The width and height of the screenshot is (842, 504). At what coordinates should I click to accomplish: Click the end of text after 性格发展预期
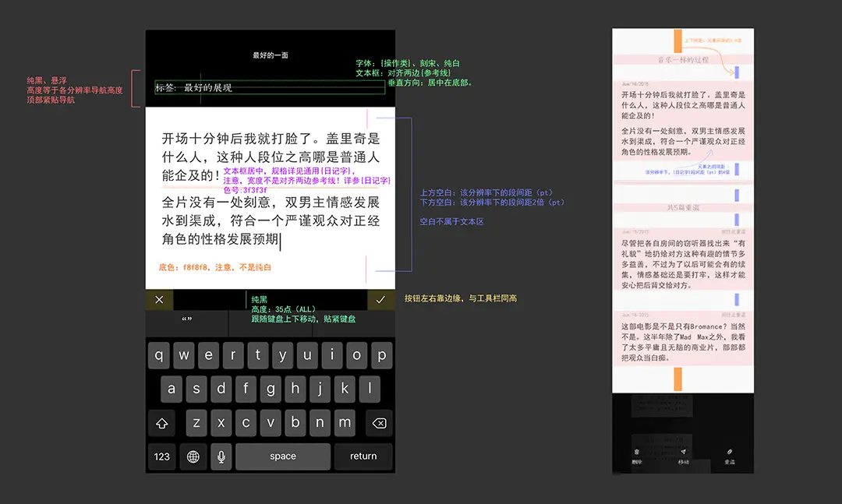point(281,241)
